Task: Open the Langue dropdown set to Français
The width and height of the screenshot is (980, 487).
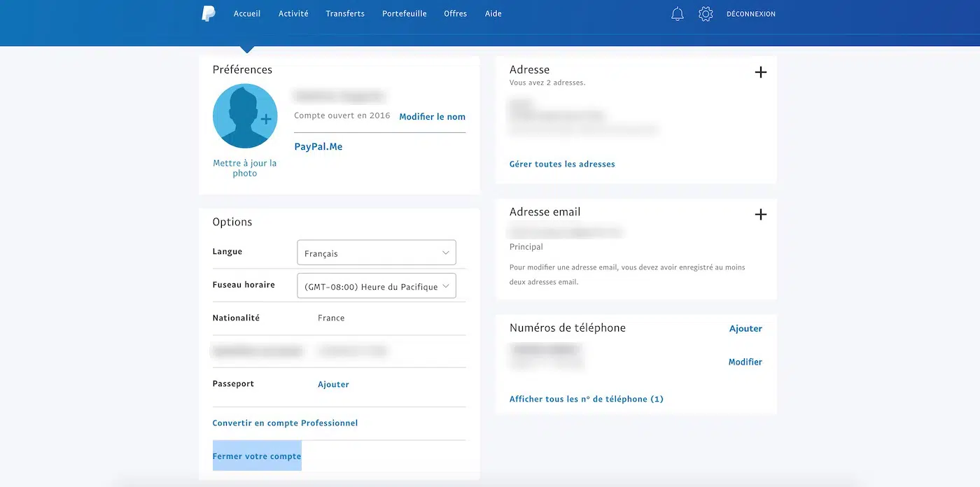Action: coord(377,253)
